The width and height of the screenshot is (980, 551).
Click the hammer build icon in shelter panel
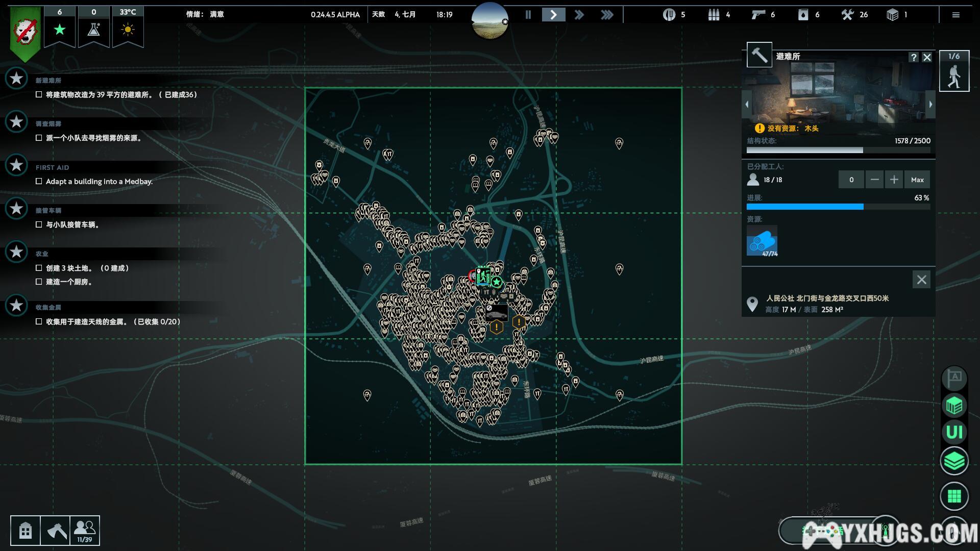click(759, 55)
